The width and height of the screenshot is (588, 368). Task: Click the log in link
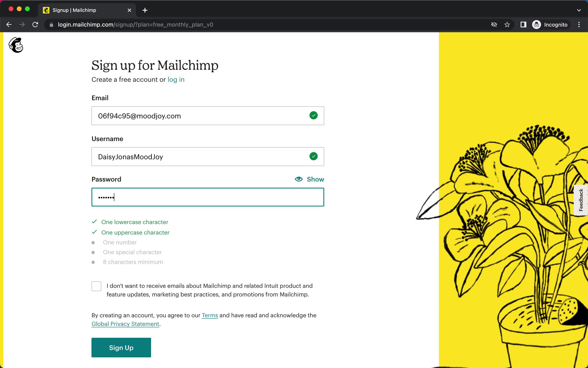pyautogui.click(x=176, y=80)
